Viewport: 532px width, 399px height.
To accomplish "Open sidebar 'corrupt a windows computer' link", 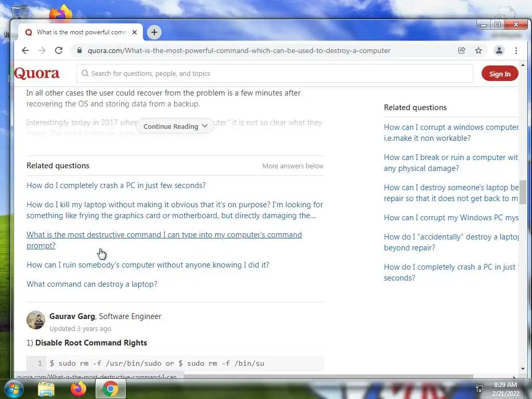I will point(451,132).
